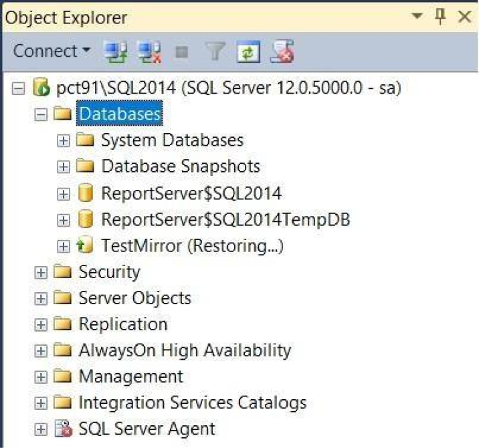Select the Integration Services Catalogs label

point(193,403)
